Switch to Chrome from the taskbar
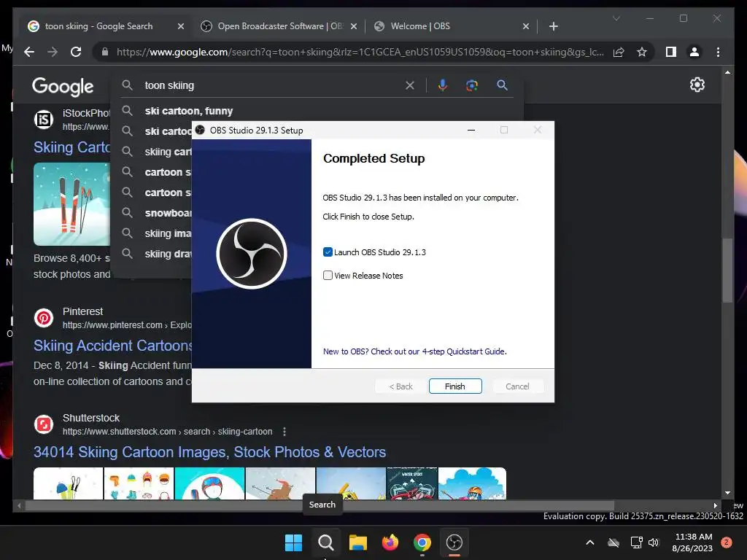Image resolution: width=747 pixels, height=560 pixels. coord(422,542)
